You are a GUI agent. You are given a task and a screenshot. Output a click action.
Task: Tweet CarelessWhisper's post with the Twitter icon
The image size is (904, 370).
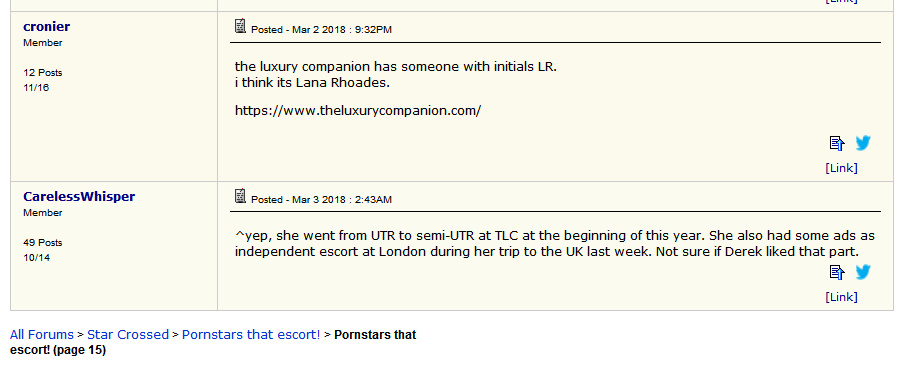pyautogui.click(x=862, y=271)
